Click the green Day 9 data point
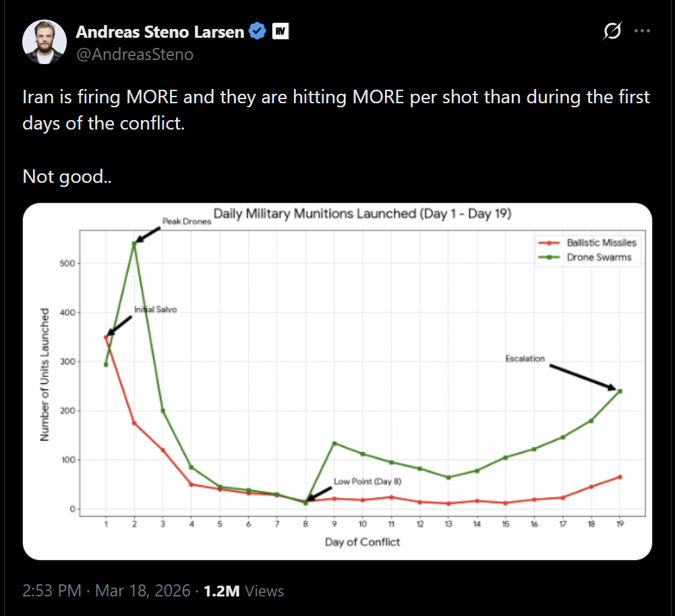 [x=334, y=443]
